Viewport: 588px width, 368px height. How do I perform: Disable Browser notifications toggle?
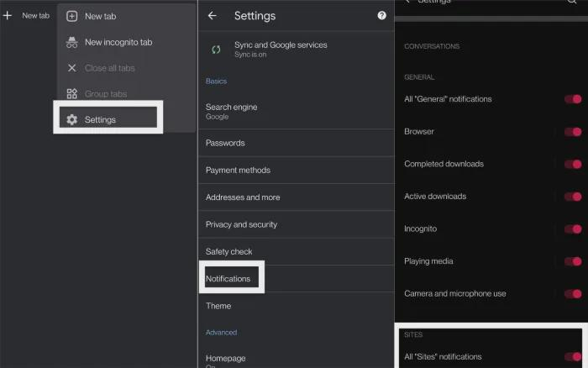[x=573, y=132]
